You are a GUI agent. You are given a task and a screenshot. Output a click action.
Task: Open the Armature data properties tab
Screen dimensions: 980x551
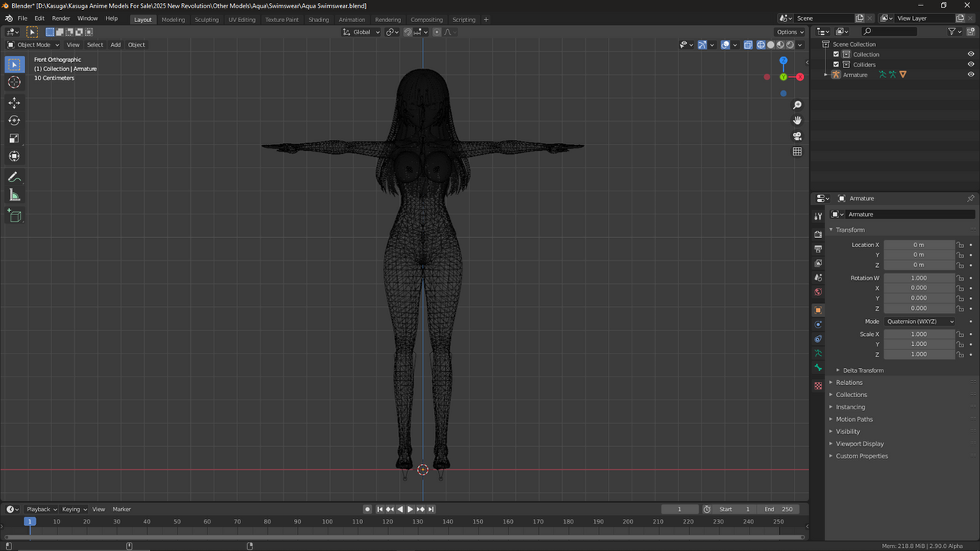pyautogui.click(x=818, y=354)
